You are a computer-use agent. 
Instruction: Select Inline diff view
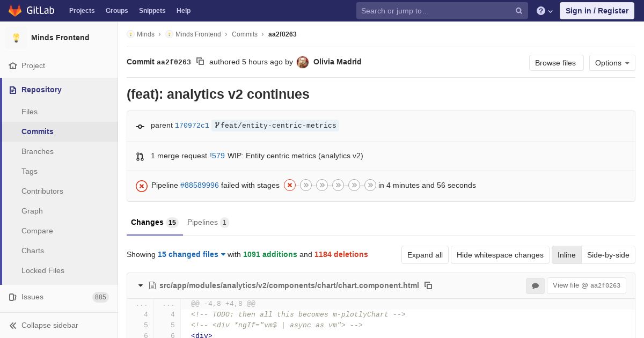[x=566, y=255]
